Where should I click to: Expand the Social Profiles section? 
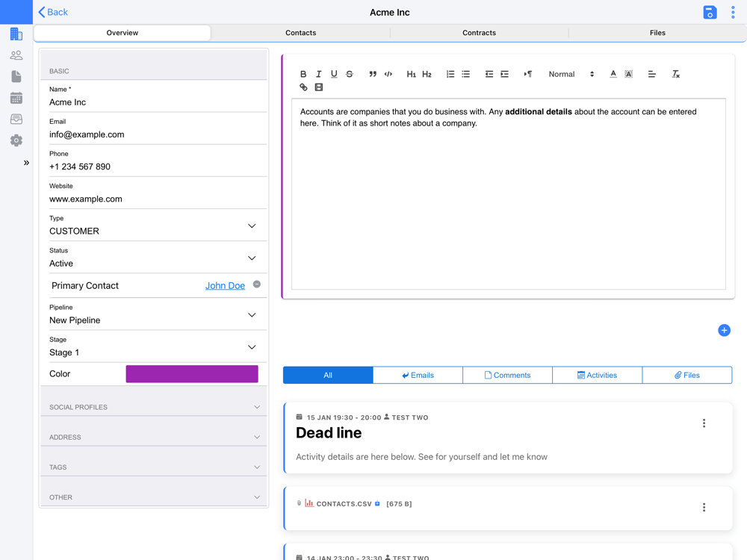click(154, 407)
